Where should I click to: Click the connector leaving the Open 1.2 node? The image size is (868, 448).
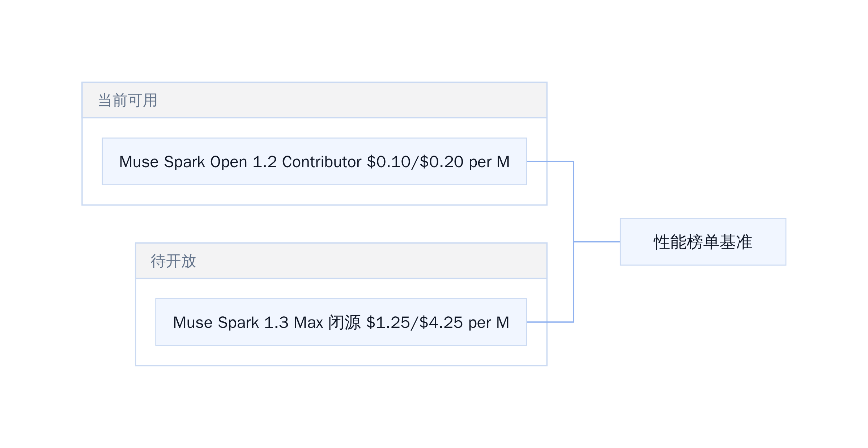click(550, 161)
